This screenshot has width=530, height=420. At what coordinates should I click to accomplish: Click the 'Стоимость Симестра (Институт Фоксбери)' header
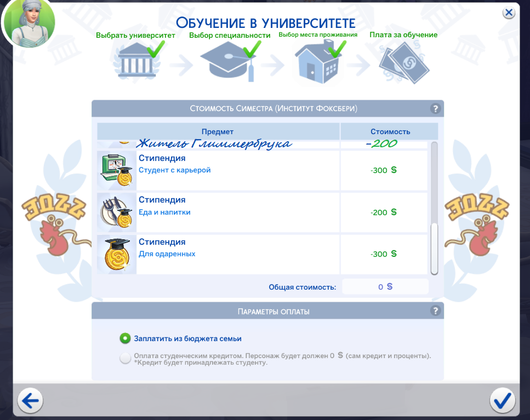click(273, 109)
